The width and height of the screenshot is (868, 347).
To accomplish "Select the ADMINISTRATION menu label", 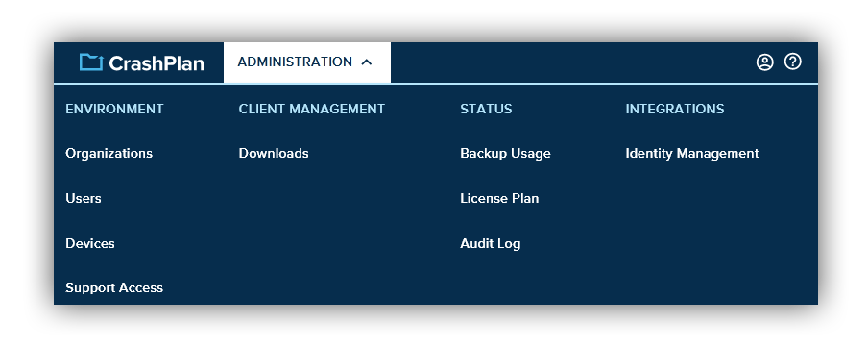I will 295,62.
